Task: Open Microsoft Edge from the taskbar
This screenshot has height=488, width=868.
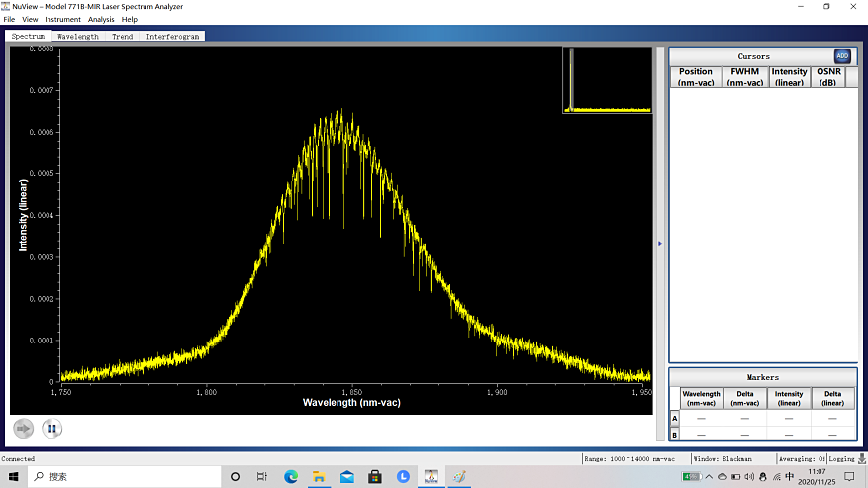Action: [x=291, y=477]
